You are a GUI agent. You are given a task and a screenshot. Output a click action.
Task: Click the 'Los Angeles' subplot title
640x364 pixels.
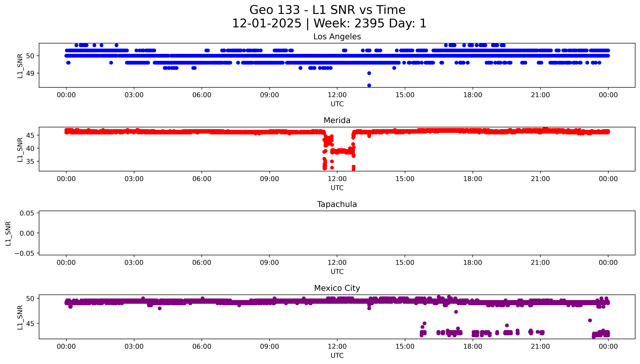tap(337, 37)
